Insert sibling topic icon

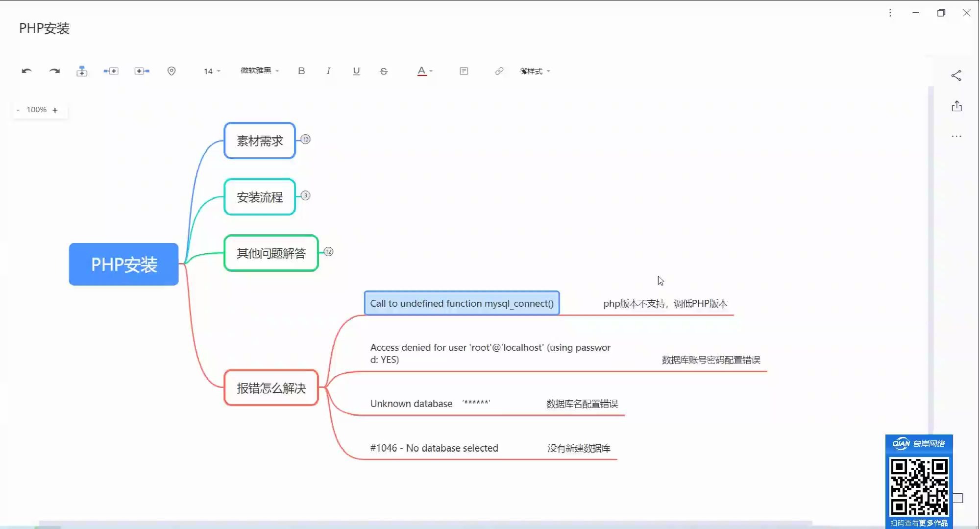111,71
